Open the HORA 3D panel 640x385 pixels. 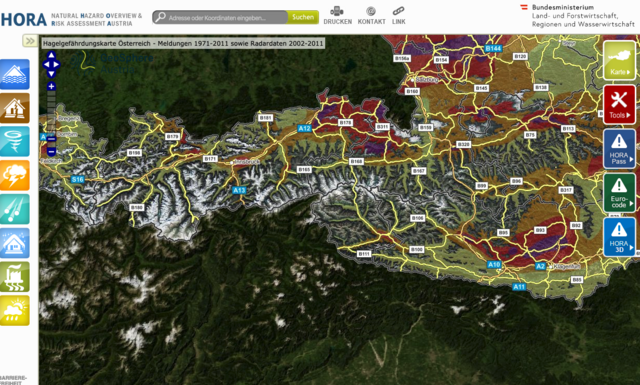[x=619, y=237]
